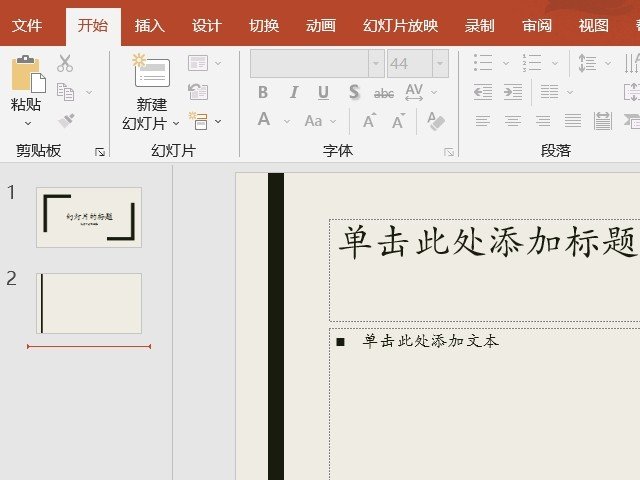Viewport: 640px width, 480px height.
Task: Click the increase list level icon
Action: coord(513,92)
